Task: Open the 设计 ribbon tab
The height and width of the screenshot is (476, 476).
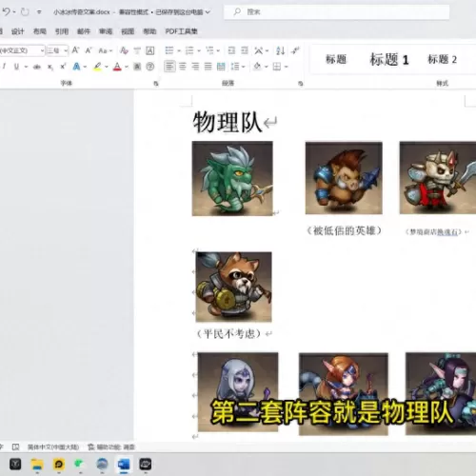Action: pyautogui.click(x=17, y=31)
